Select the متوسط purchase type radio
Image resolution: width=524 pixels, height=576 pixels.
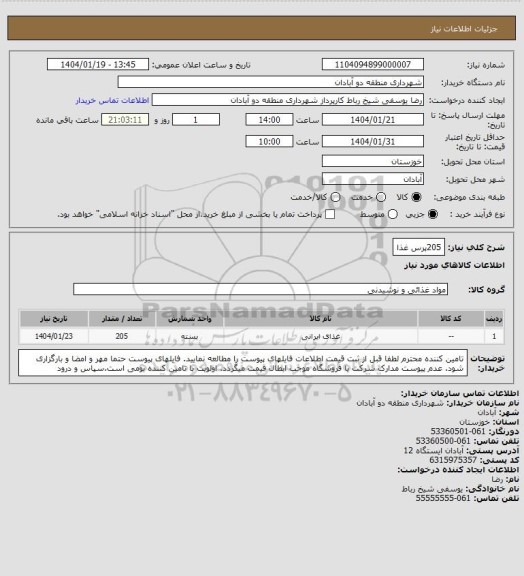point(393,214)
